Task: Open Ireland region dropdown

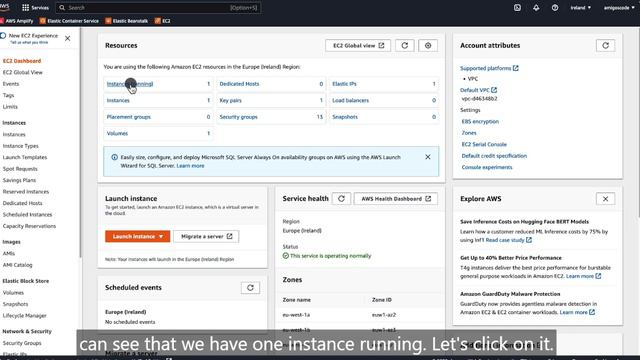Action: [x=580, y=7]
